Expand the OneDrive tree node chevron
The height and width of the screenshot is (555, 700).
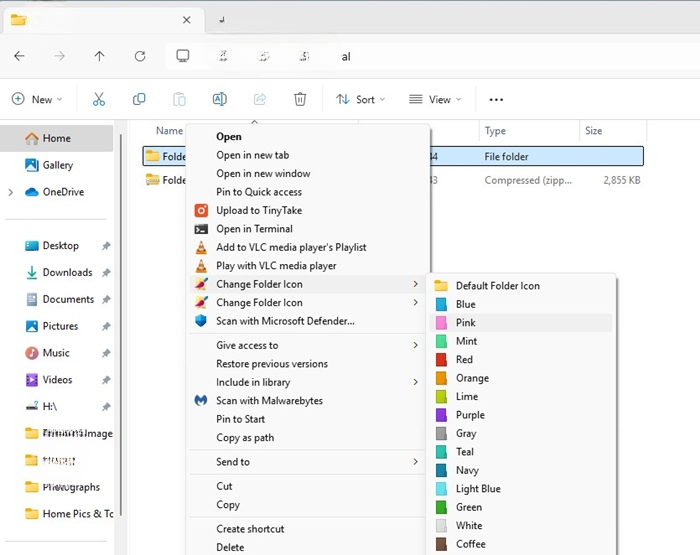pos(11,192)
